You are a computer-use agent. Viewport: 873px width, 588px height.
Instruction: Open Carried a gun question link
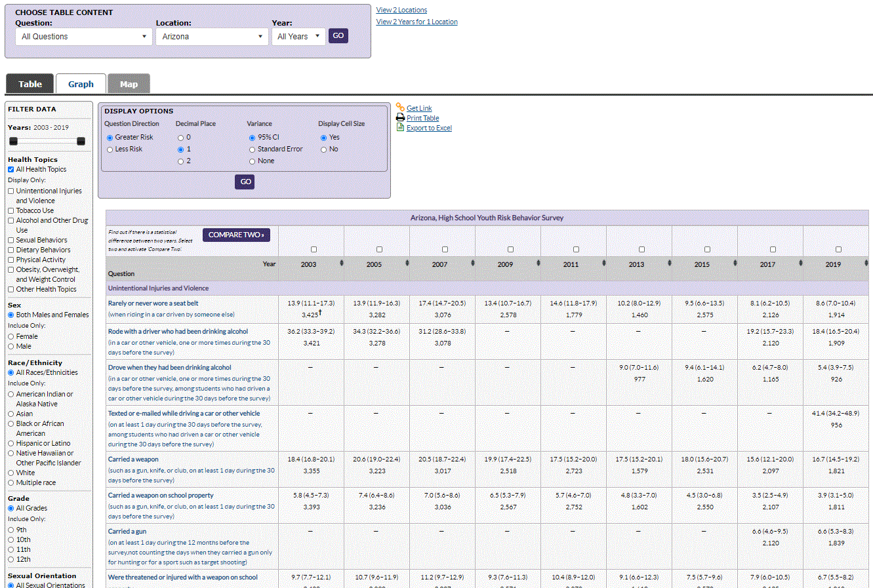pyautogui.click(x=127, y=531)
